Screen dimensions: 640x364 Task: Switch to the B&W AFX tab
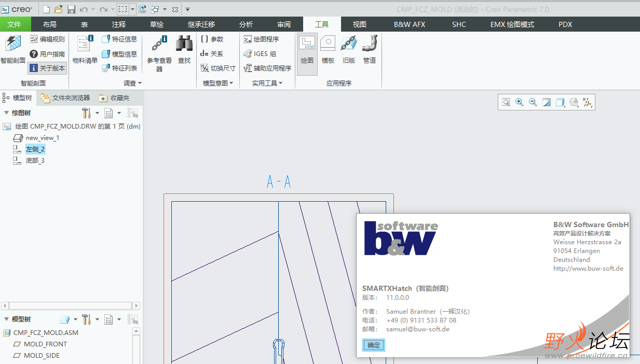[410, 24]
